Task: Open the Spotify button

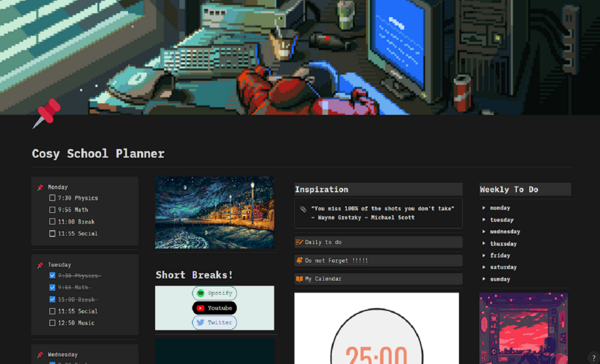Action: tap(214, 293)
